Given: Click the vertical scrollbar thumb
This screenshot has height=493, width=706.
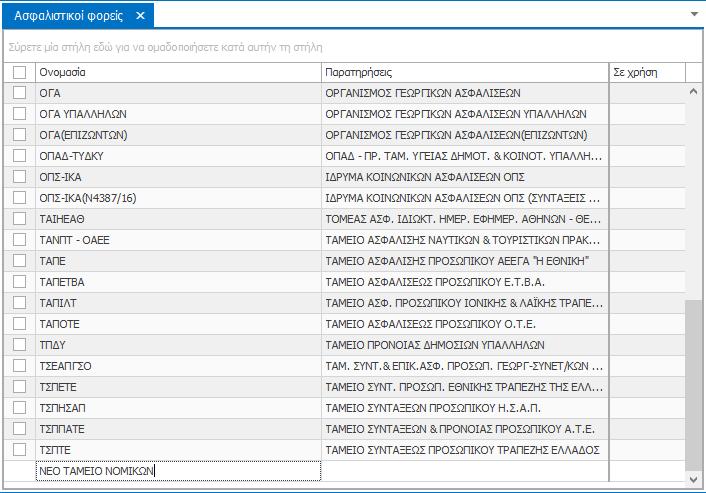Looking at the screenshot, I should (x=693, y=385).
